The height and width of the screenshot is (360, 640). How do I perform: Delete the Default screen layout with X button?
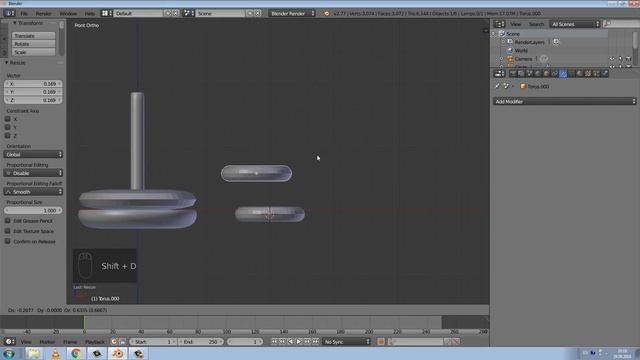(x=176, y=13)
